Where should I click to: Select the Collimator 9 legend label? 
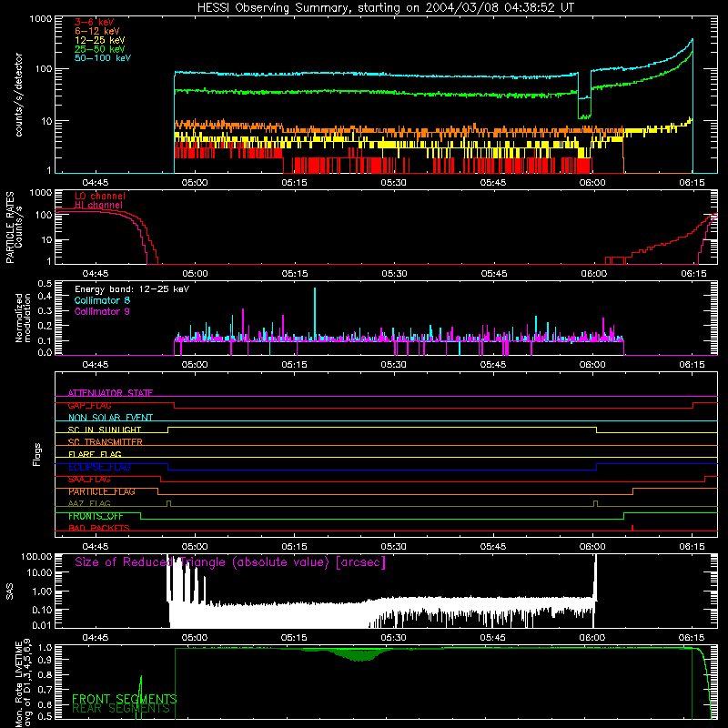[102, 311]
